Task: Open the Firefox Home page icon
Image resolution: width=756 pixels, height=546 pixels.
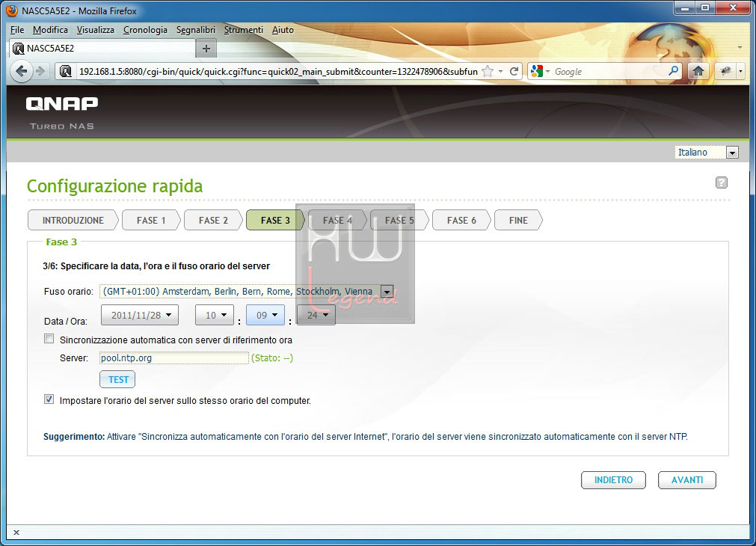Action: click(x=698, y=71)
